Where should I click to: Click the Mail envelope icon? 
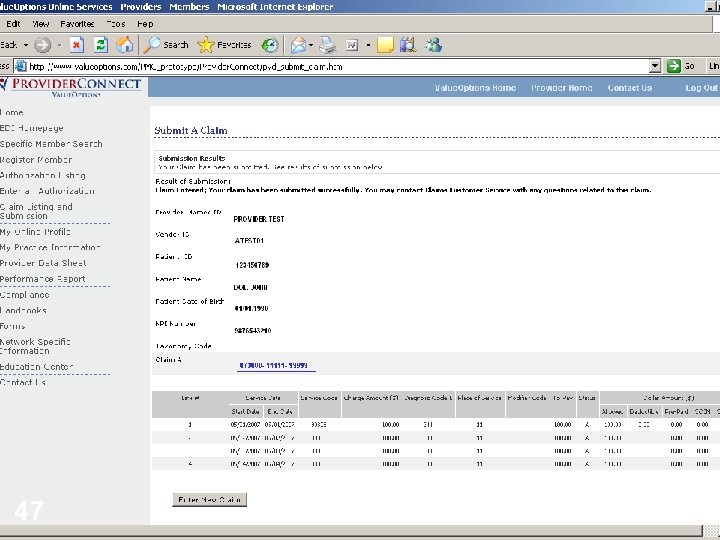pyautogui.click(x=298, y=45)
